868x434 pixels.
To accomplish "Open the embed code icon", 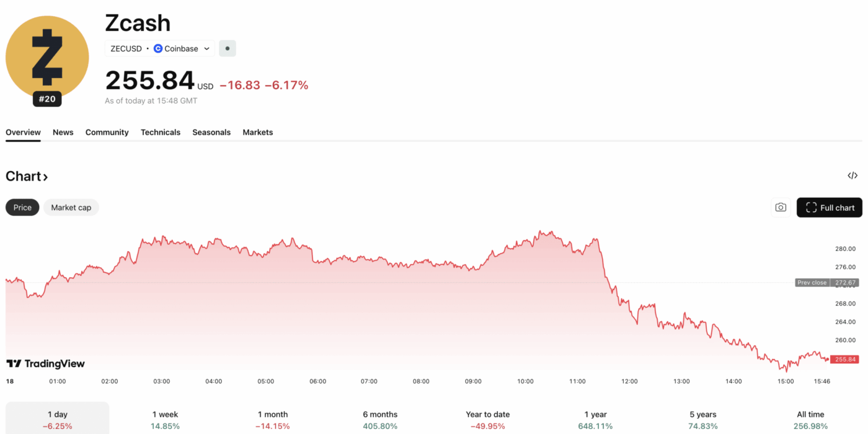I will pyautogui.click(x=852, y=176).
